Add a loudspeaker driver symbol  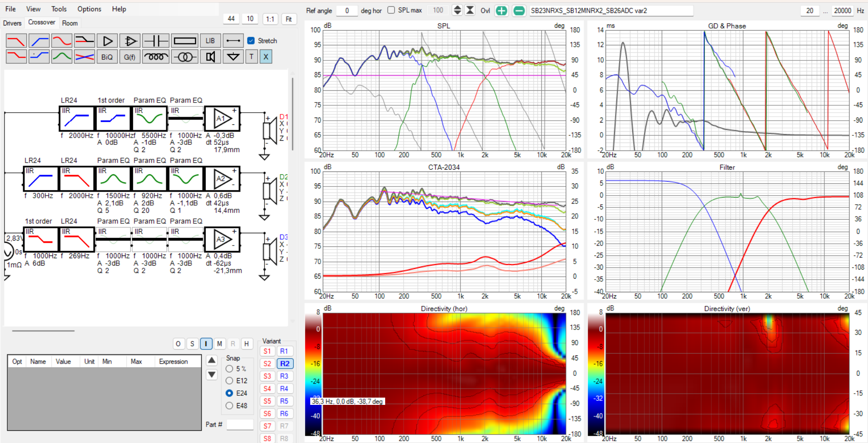coord(210,57)
